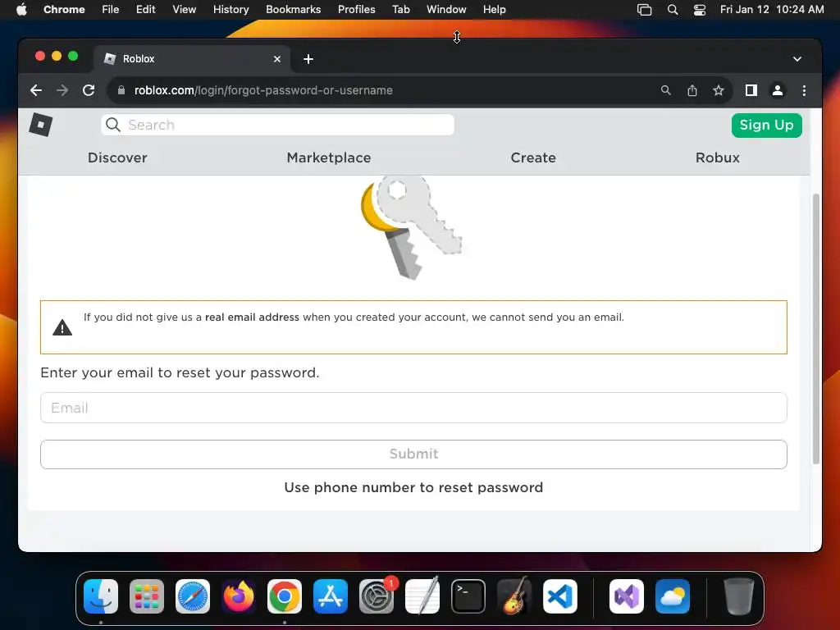Launch Firefox from the dock
This screenshot has width=840, height=630.
(x=239, y=596)
